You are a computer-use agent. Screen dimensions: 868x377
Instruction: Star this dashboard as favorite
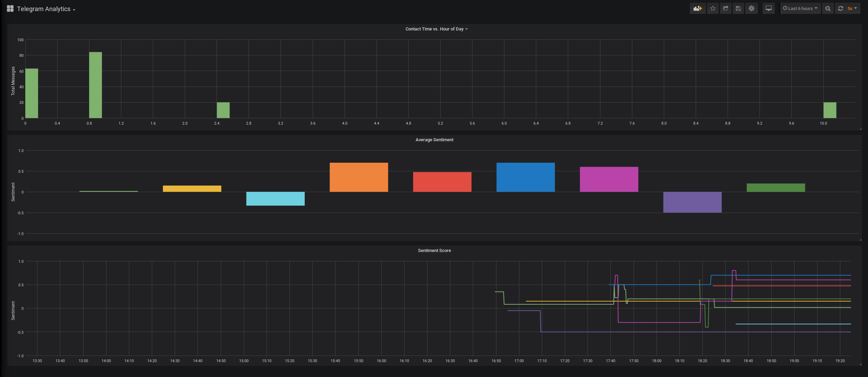point(713,9)
